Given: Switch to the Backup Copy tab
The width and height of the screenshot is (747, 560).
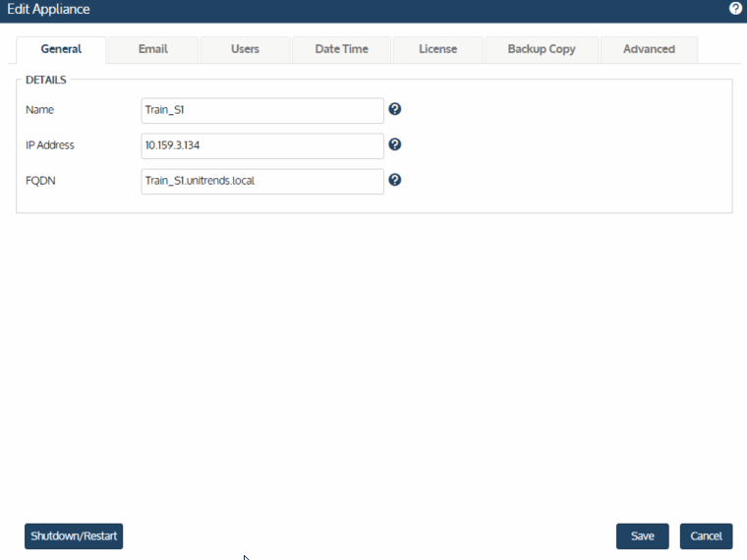Looking at the screenshot, I should click(542, 49).
